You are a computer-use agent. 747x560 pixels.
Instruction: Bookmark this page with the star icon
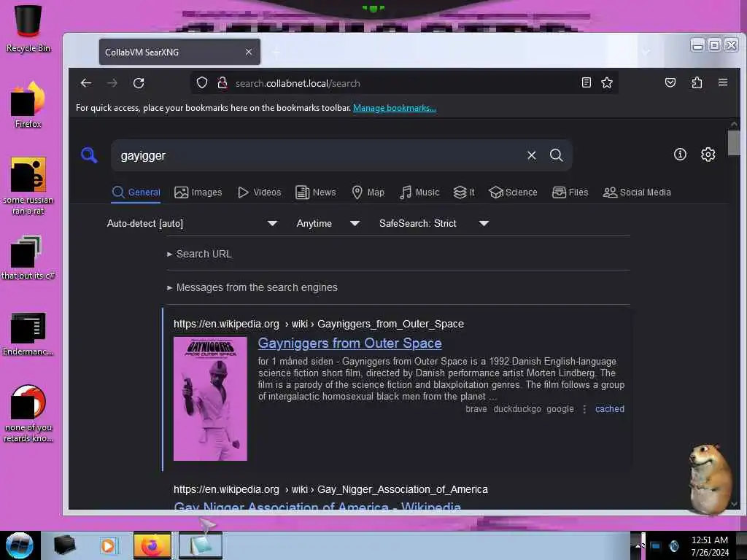tap(607, 83)
